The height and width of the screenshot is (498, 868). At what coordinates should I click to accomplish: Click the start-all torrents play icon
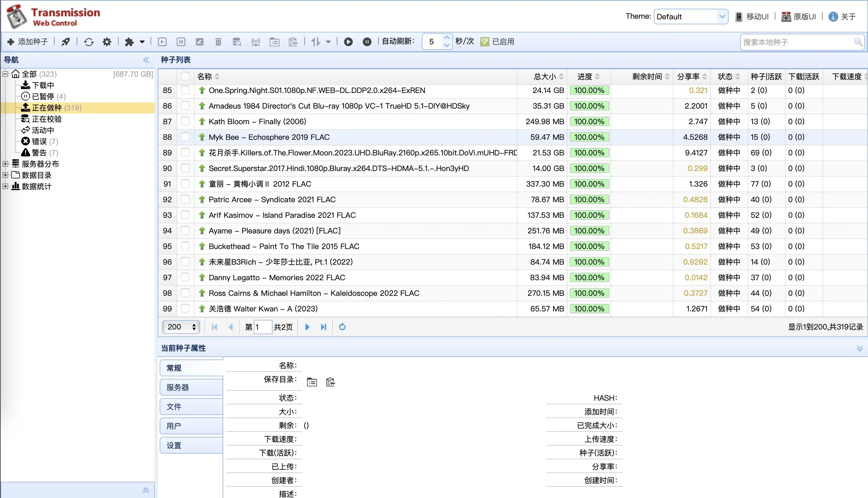[x=348, y=42]
